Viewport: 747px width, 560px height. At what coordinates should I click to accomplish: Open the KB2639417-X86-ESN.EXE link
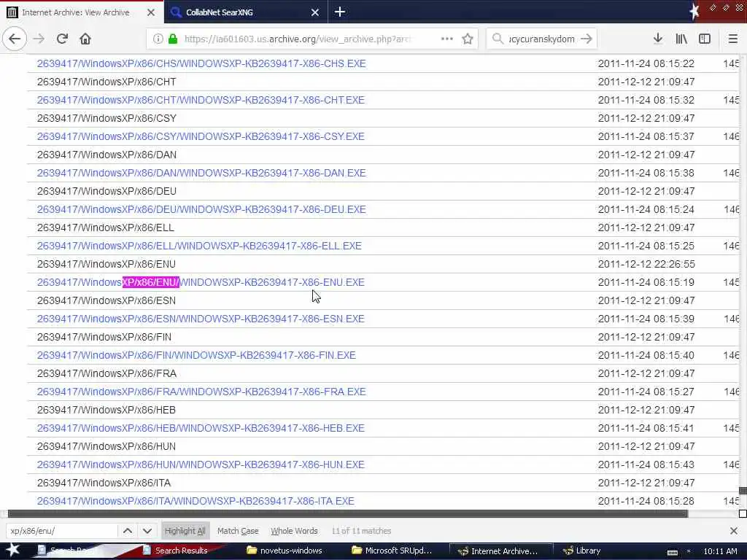click(201, 319)
